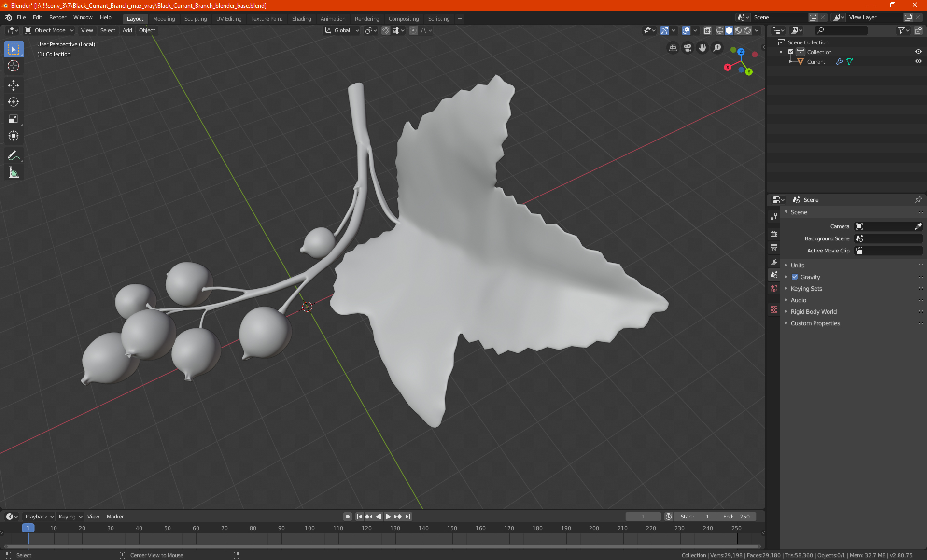The image size is (927, 560).
Task: Open the Object Mode dropdown
Action: click(49, 30)
